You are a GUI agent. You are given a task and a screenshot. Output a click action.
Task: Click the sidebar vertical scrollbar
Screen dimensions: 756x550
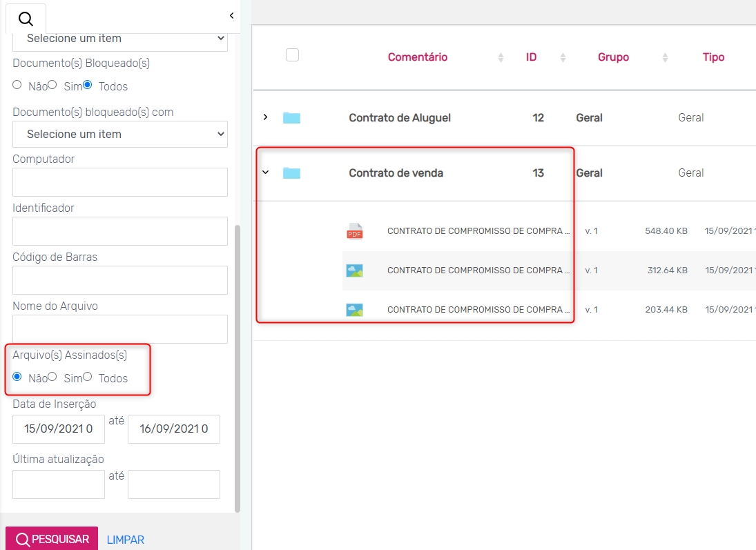[x=238, y=366]
